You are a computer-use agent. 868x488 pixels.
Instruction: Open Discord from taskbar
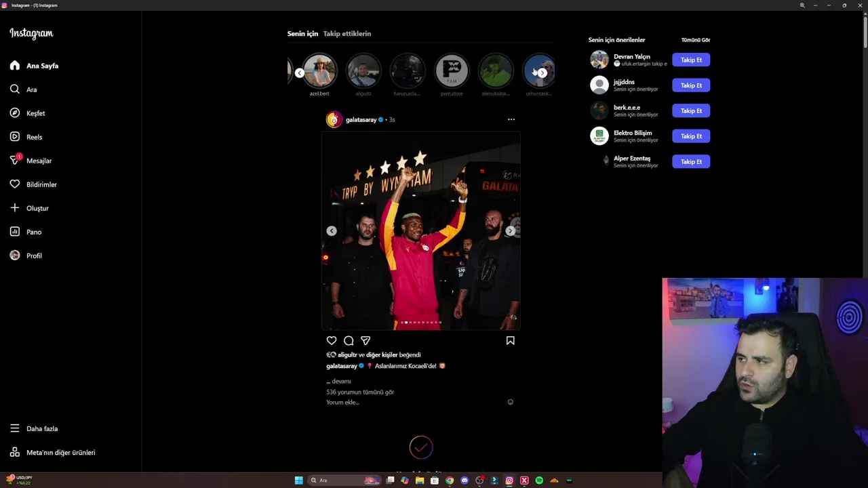pyautogui.click(x=465, y=481)
